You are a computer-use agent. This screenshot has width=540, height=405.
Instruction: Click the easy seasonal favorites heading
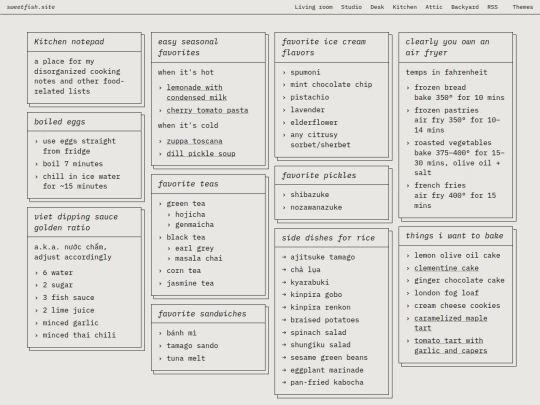[x=188, y=47]
